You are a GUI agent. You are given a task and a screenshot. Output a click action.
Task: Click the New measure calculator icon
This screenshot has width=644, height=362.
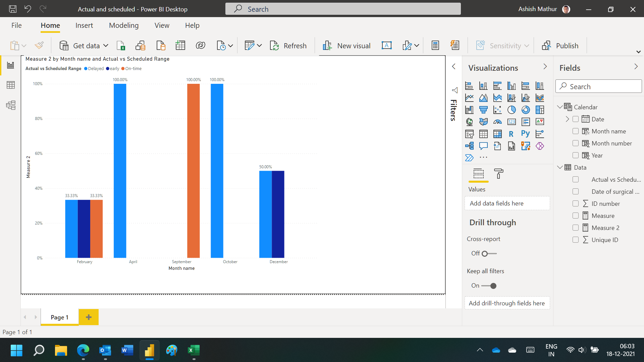click(x=435, y=46)
